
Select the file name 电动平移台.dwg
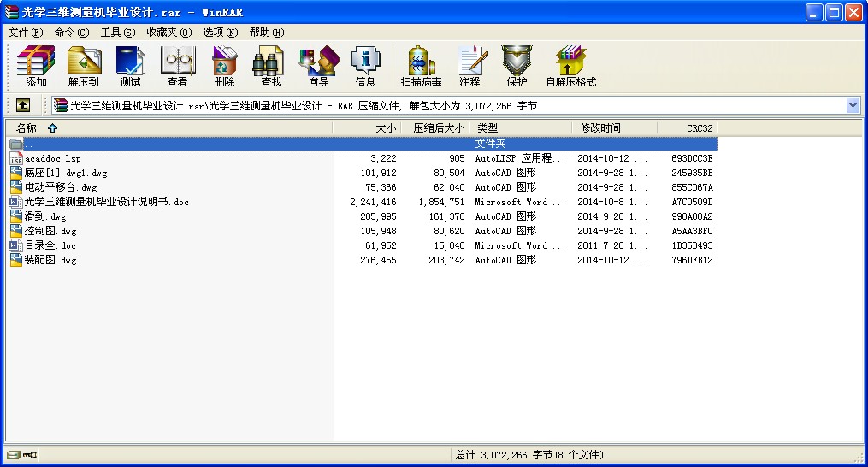(61, 187)
